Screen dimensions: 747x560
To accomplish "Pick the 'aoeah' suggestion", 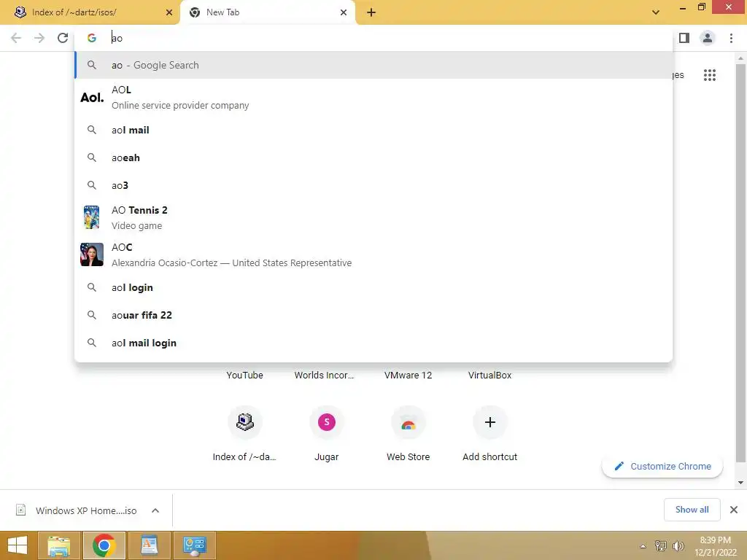I will (x=373, y=157).
